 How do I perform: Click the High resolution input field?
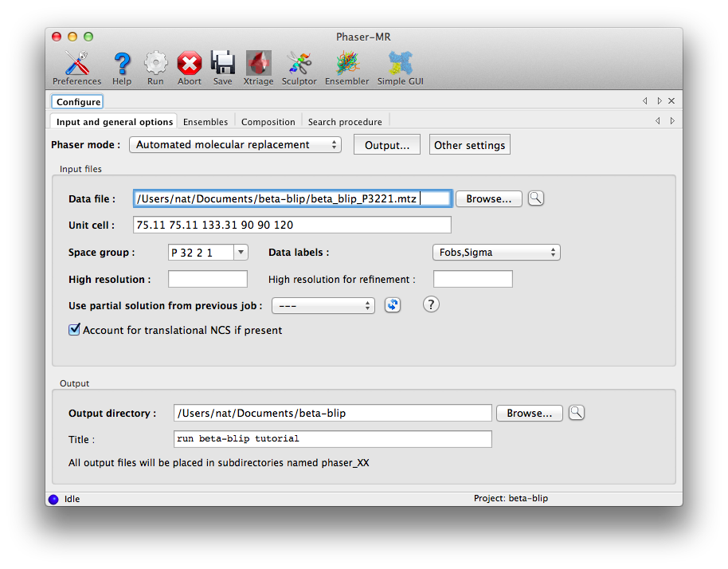coord(208,279)
